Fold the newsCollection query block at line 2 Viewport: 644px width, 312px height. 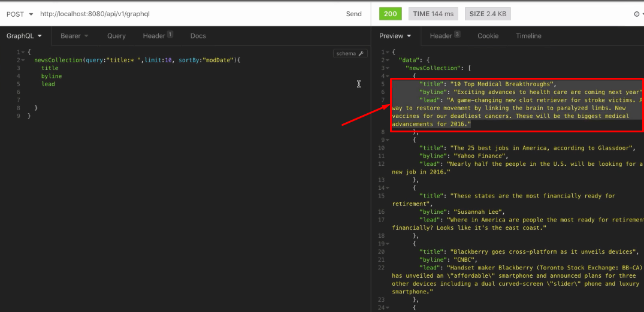[23, 60]
